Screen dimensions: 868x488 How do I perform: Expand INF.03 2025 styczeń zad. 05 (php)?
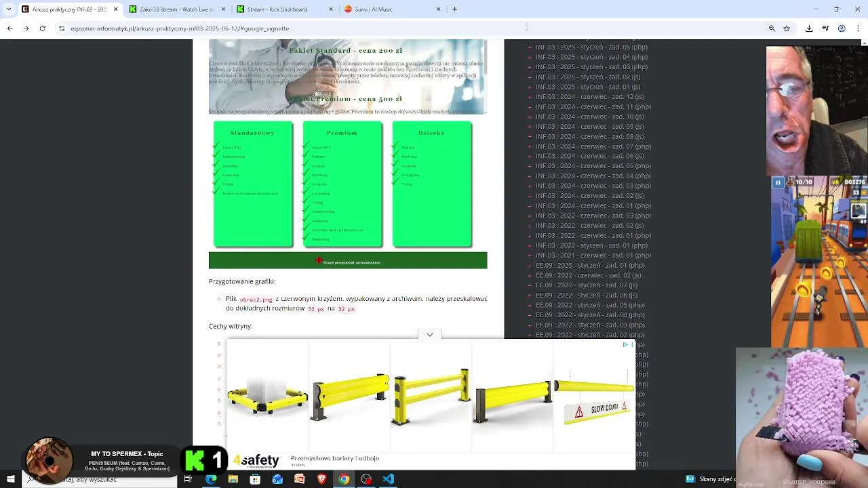529,47
